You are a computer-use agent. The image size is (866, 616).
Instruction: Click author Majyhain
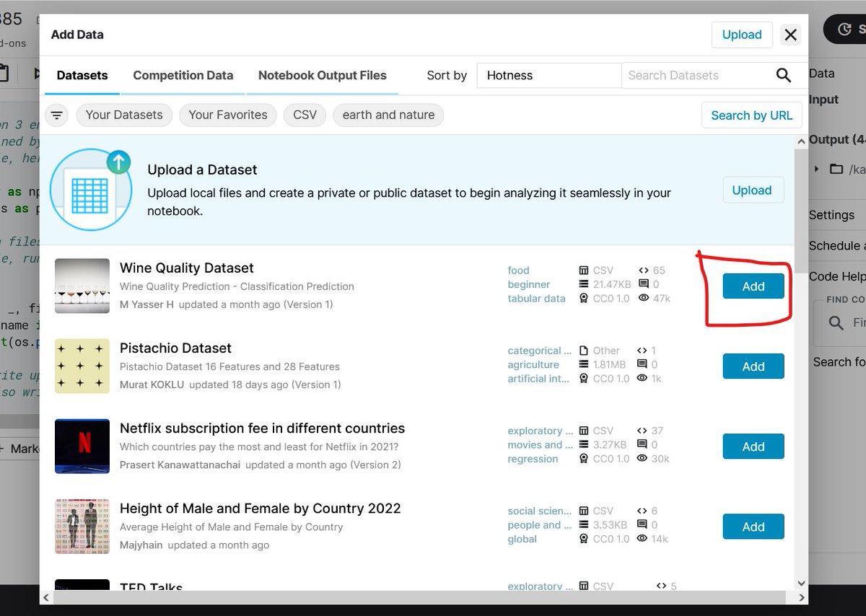click(x=141, y=545)
